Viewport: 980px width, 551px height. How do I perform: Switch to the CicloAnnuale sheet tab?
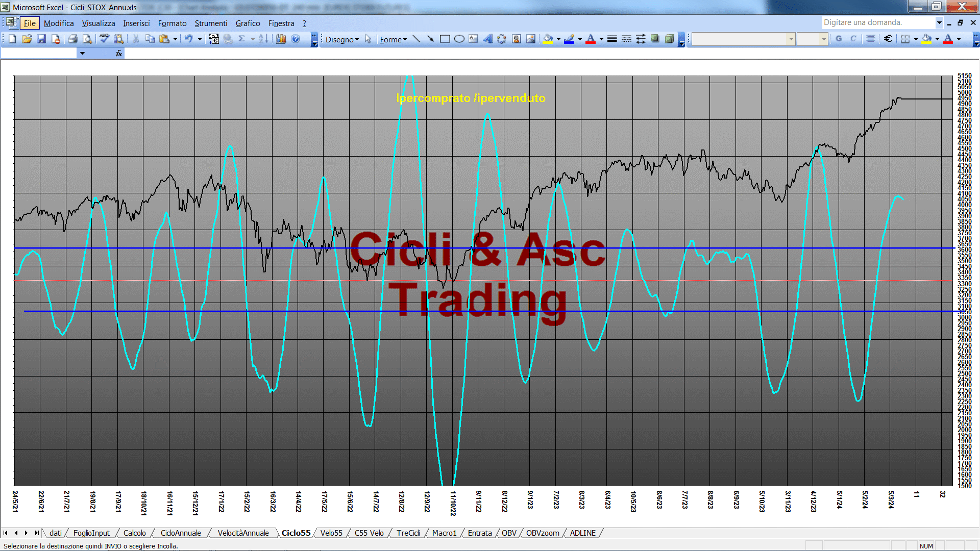[181, 533]
